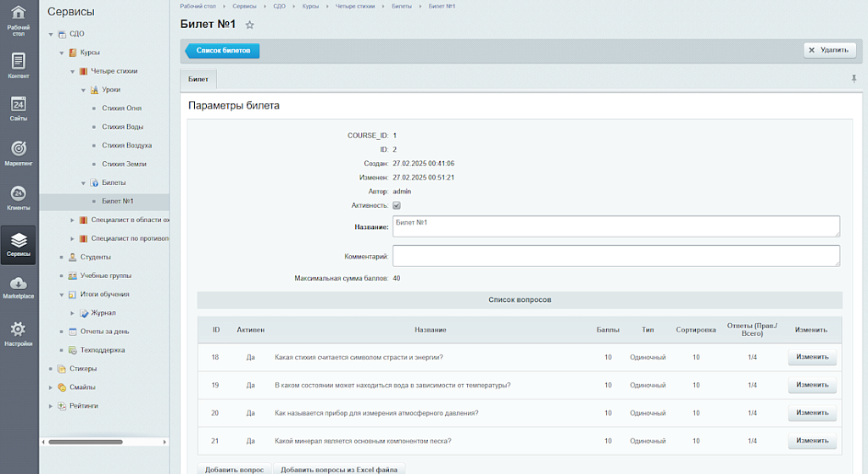The image size is (868, 474).
Task: Collapse the Курсы tree node arrow
Action: 61,53
